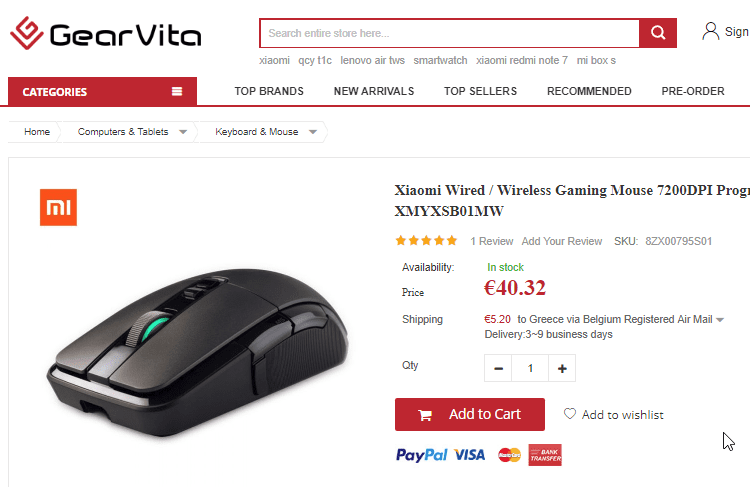The height and width of the screenshot is (487, 750).
Task: Open the Add Your Review link
Action: coord(562,241)
